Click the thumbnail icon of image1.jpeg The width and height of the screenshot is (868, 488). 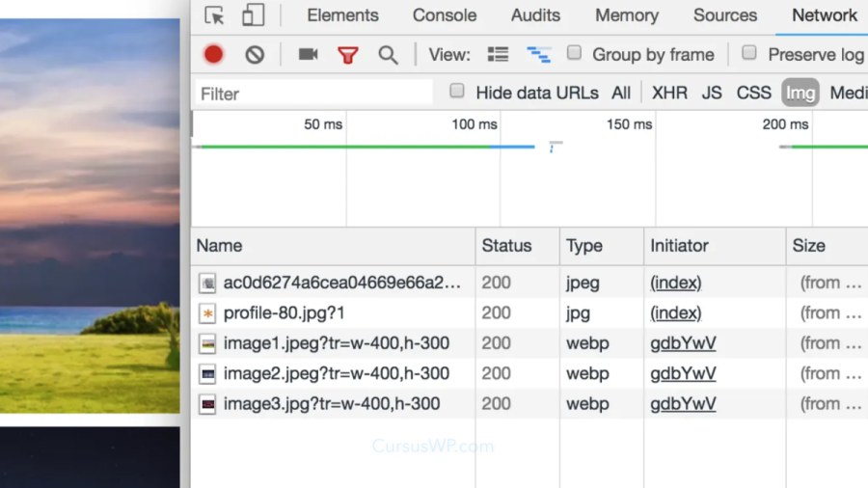point(207,343)
